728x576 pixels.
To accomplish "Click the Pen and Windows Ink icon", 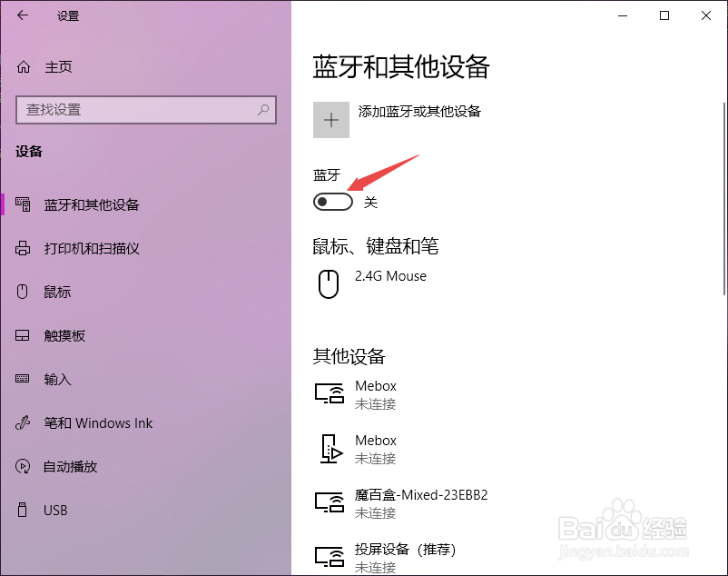I will click(22, 422).
